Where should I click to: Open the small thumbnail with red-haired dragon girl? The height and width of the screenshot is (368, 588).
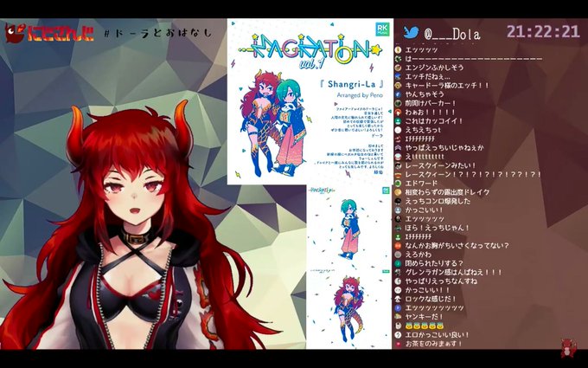(x=348, y=308)
